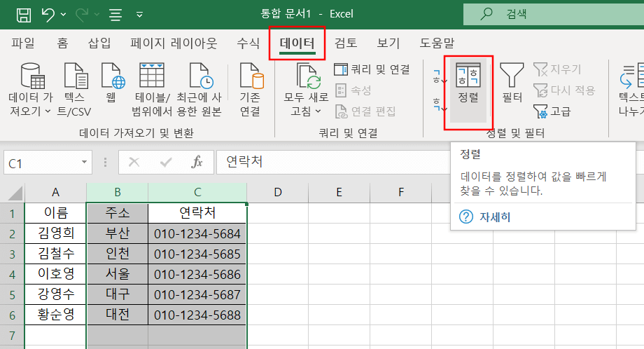The height and width of the screenshot is (349, 644).
Task: Click cell containing 강영수
Action: tap(55, 294)
